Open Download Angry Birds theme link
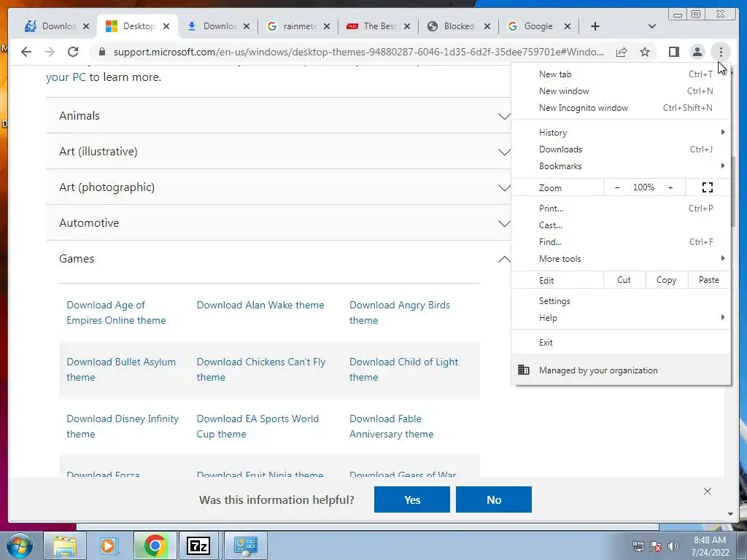 (399, 313)
